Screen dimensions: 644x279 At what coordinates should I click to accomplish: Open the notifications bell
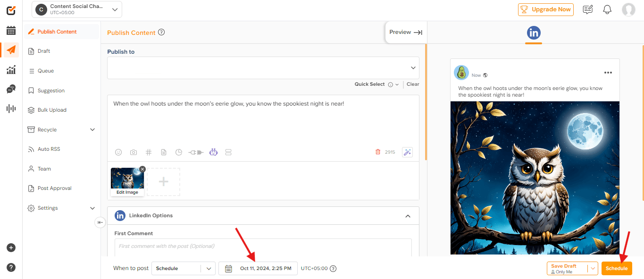click(x=607, y=9)
